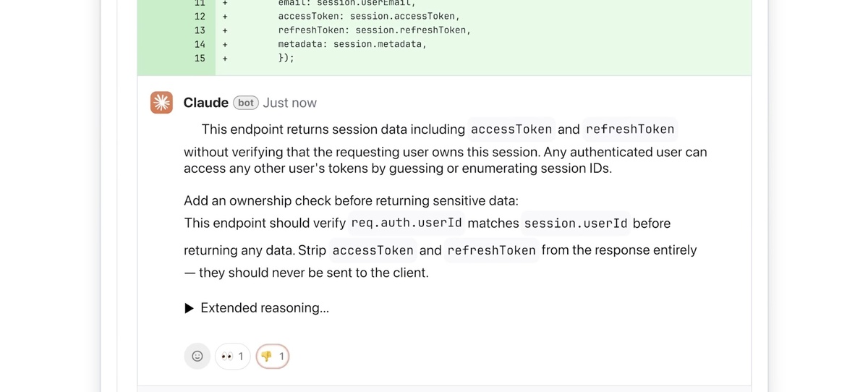The height and width of the screenshot is (392, 868).
Task: Open the add emoji reaction picker
Action: point(197,356)
